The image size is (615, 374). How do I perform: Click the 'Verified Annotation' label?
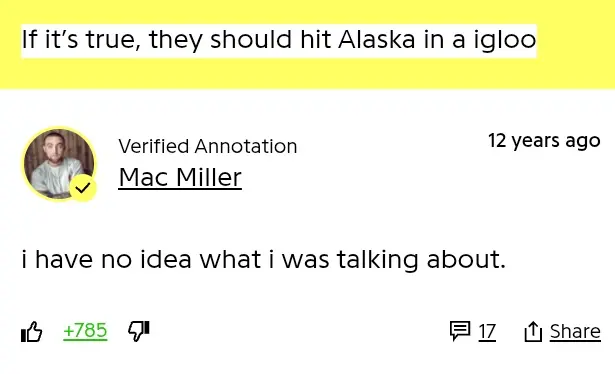click(x=207, y=146)
